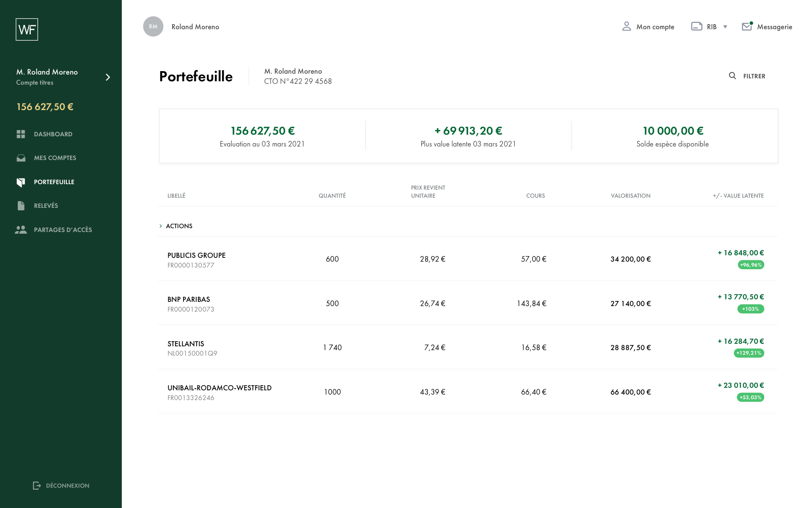Select the PUBLICIS GROUPE row label
This screenshot has height=508, width=812.
196,255
